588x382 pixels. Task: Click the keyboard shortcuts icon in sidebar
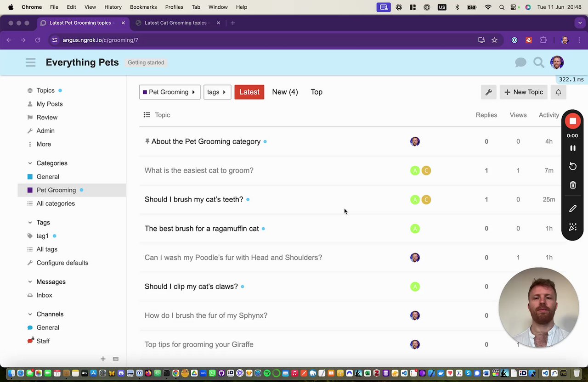pyautogui.click(x=116, y=359)
